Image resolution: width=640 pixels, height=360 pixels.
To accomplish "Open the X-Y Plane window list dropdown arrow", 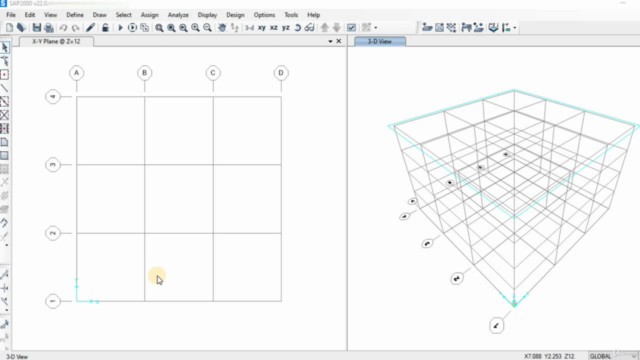I will pos(330,41).
